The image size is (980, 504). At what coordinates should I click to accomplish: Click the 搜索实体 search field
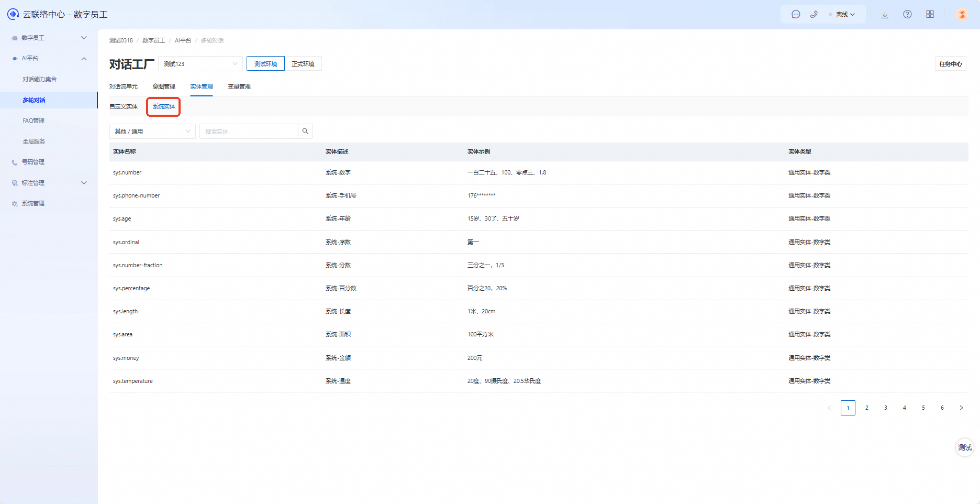(249, 132)
